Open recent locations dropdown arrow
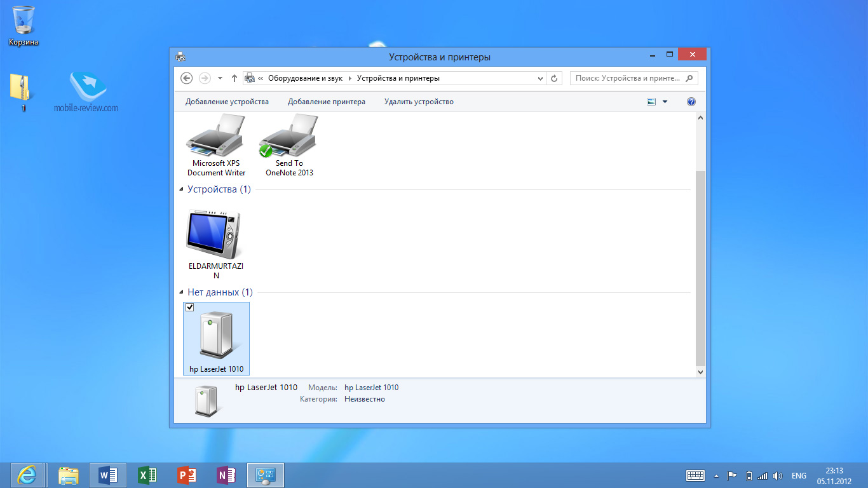 [220, 78]
